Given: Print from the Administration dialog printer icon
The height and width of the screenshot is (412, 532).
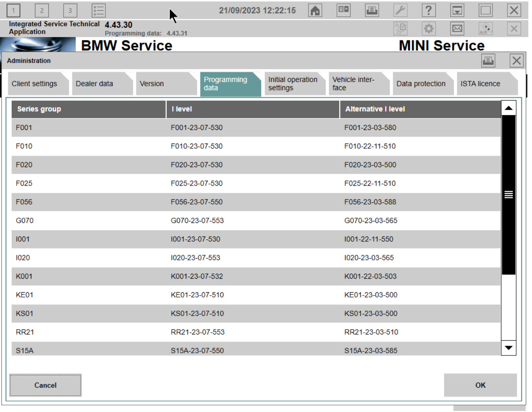Looking at the screenshot, I should [488, 61].
